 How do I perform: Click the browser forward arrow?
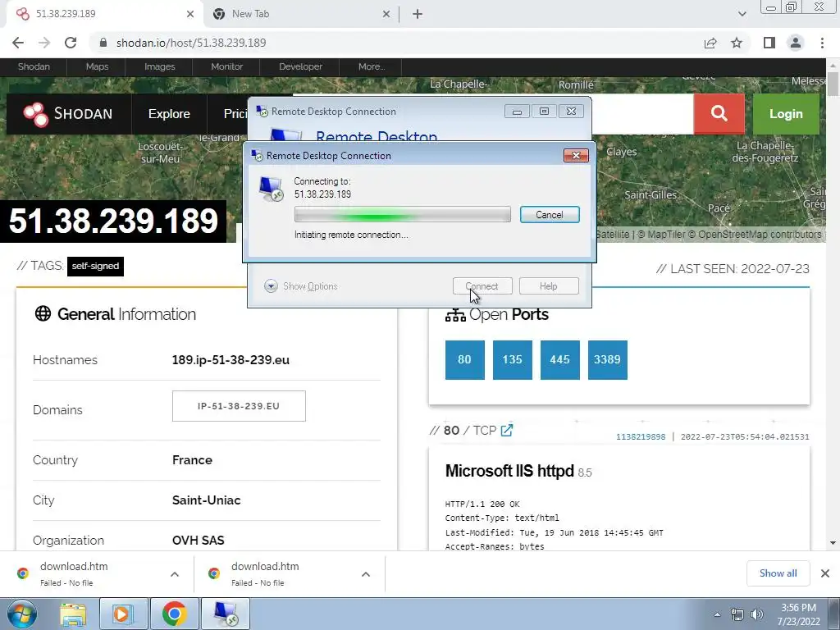44,43
